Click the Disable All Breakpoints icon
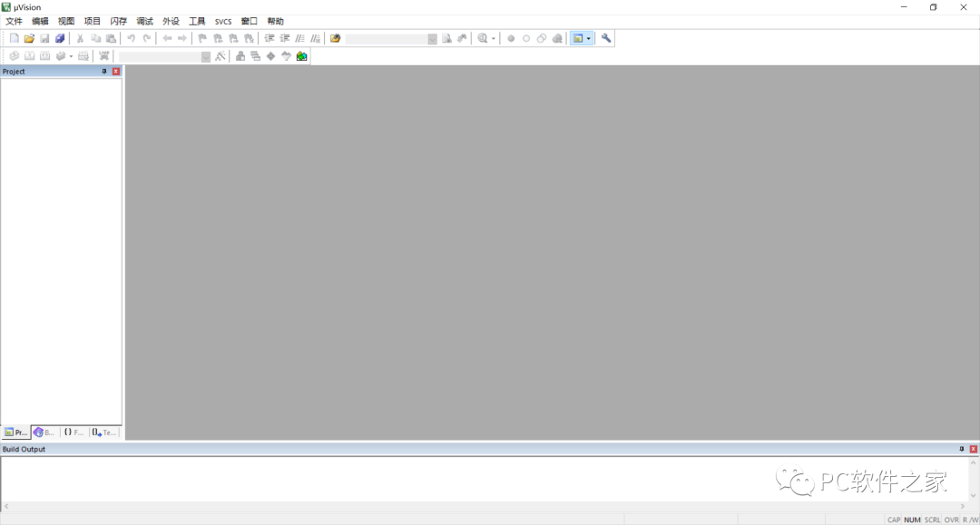 (541, 38)
